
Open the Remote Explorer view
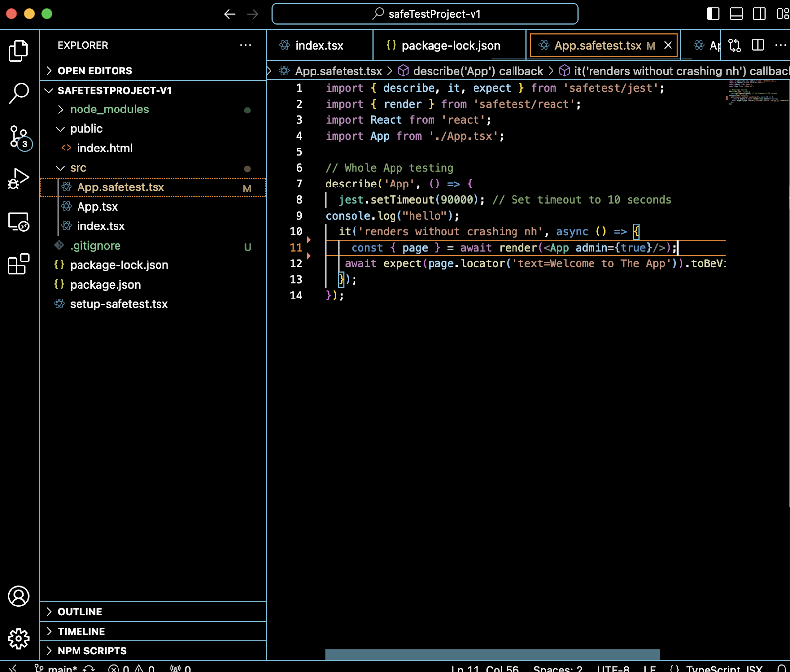[19, 222]
